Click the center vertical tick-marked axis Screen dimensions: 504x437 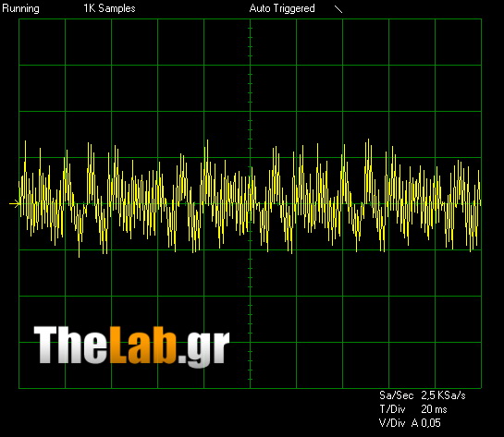(x=250, y=203)
